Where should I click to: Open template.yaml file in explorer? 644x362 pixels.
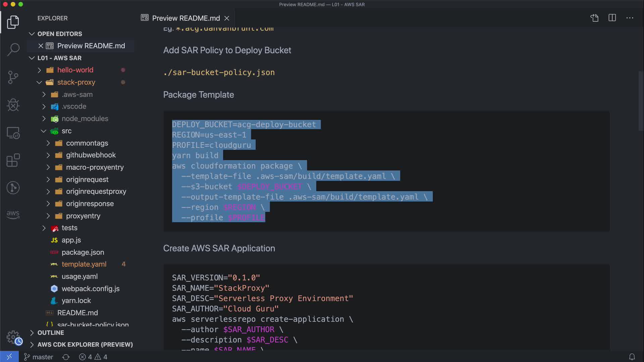[x=84, y=264]
